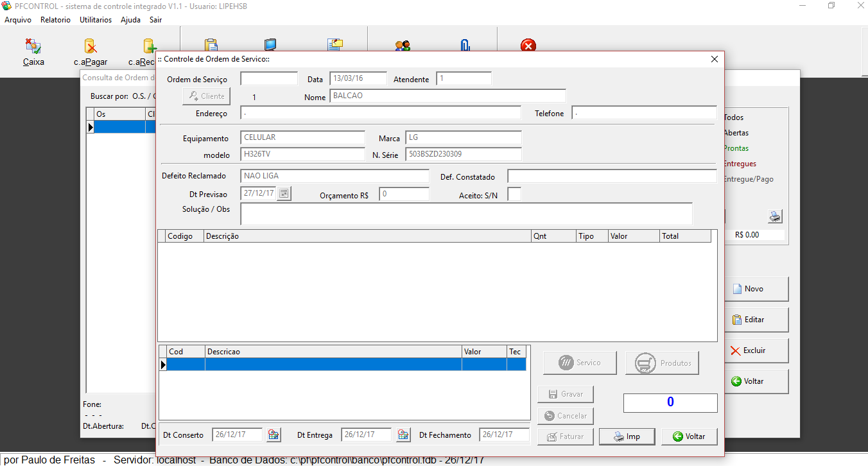Click the Sair menu item
Screen dimensions: 868x466
pyautogui.click(x=156, y=20)
